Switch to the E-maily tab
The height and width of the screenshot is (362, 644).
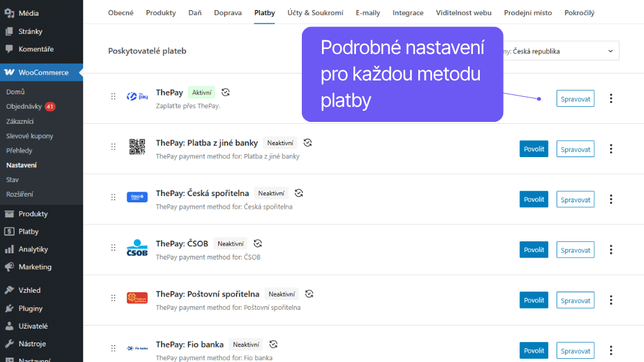(x=368, y=13)
